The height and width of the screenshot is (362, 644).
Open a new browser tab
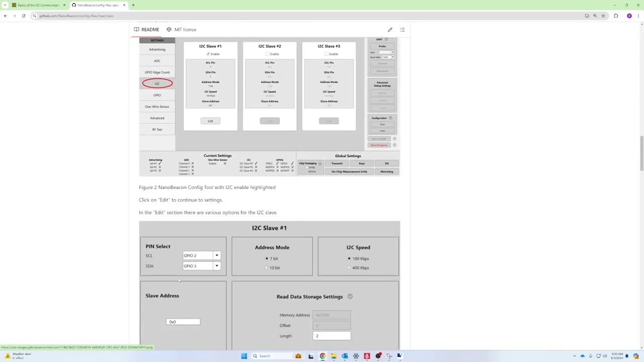coord(133,5)
